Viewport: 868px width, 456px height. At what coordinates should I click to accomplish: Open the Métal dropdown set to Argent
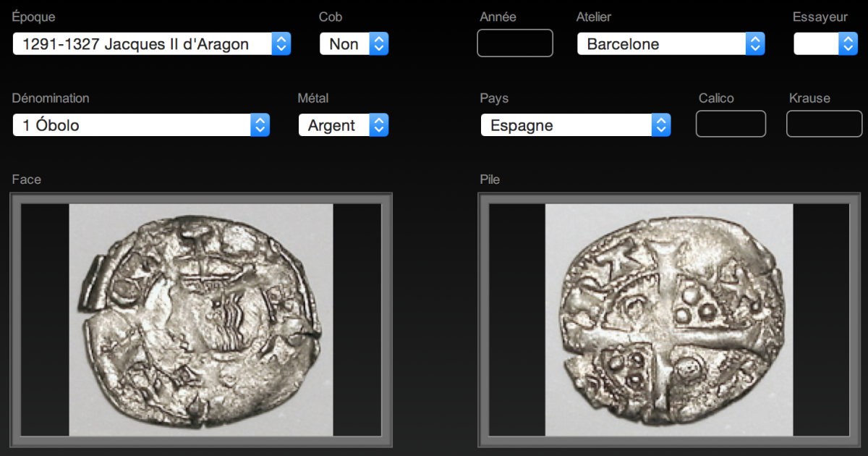pyautogui.click(x=344, y=125)
